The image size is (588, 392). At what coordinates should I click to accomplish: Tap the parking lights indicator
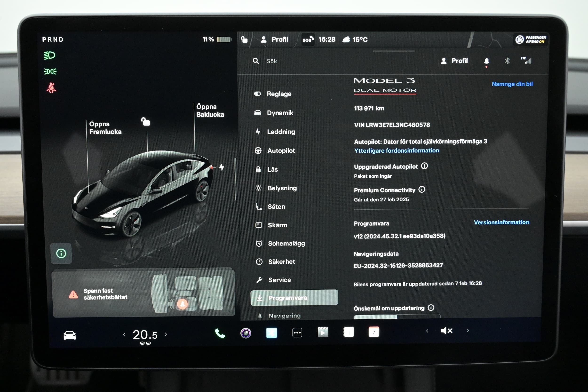50,71
